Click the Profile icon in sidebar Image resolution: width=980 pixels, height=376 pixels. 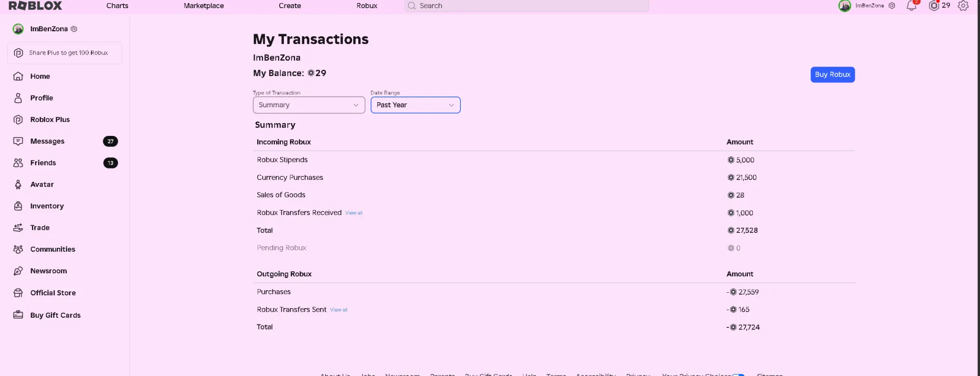coord(18,98)
